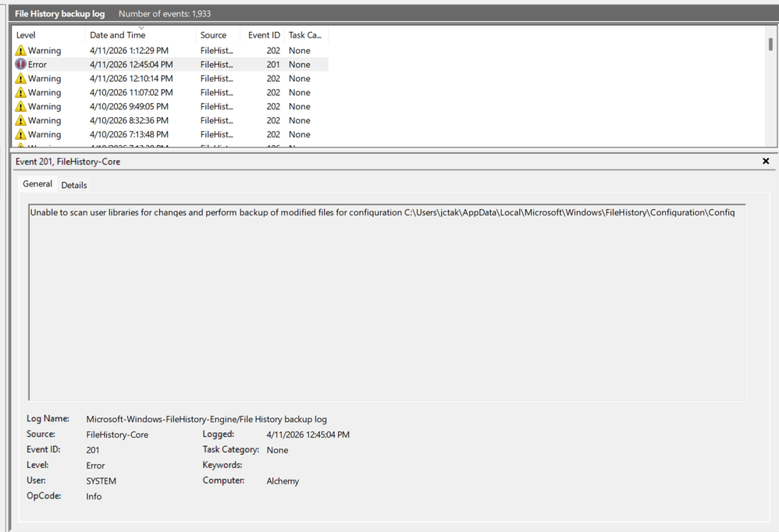The image size is (779, 532).
Task: Sort events by Source column header
Action: [218, 35]
